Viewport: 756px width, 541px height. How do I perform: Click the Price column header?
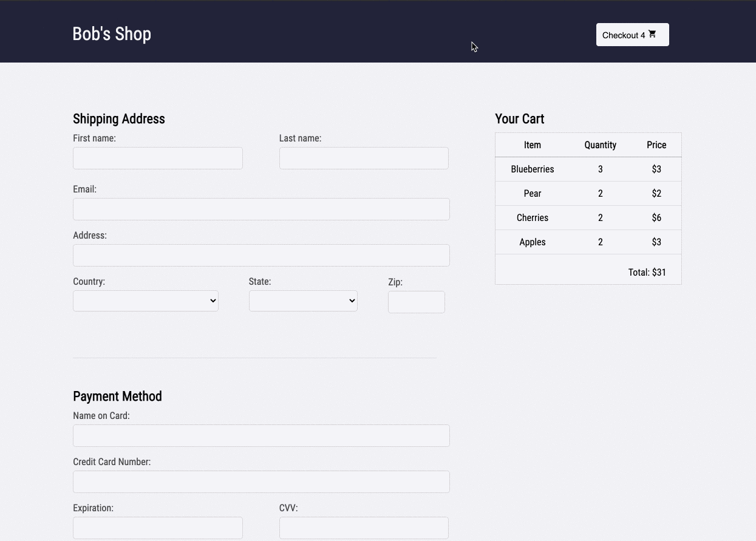pyautogui.click(x=656, y=145)
